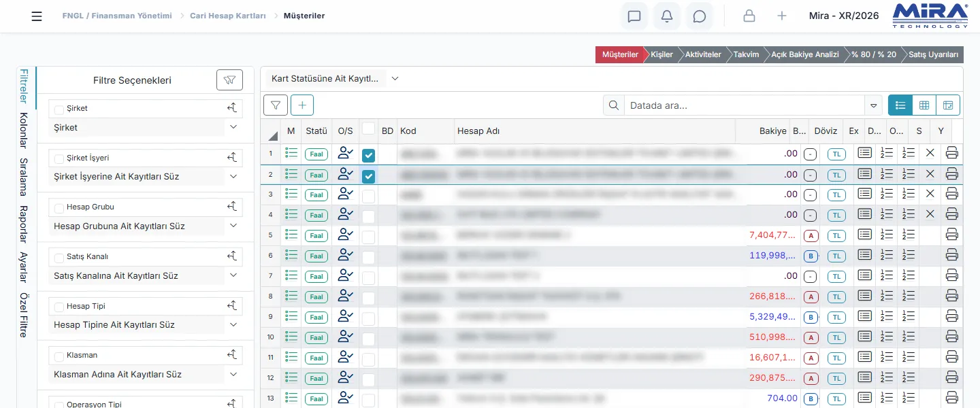
Task: Open the Kolonlar side tab
Action: click(24, 131)
